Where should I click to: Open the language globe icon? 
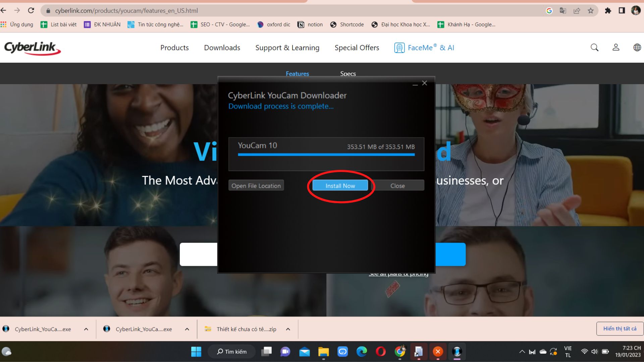[637, 48]
